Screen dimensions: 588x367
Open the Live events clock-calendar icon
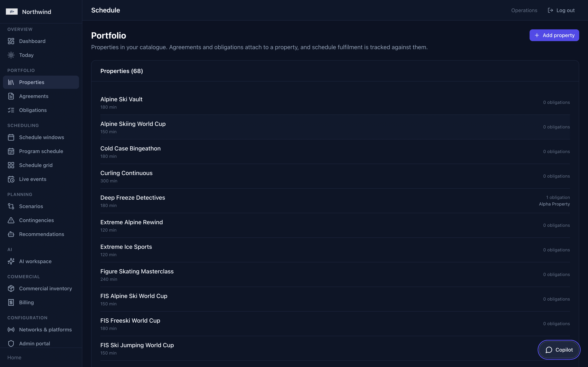[x=11, y=179]
